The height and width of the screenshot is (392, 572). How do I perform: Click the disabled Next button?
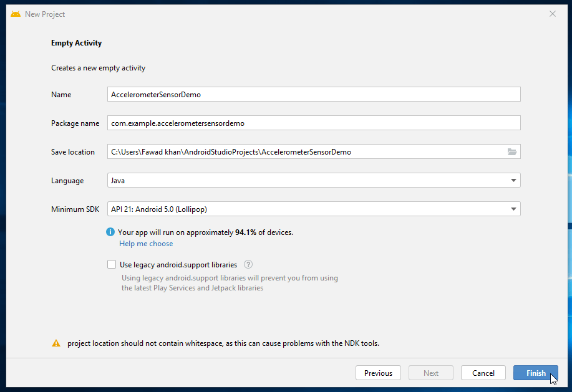(430, 373)
